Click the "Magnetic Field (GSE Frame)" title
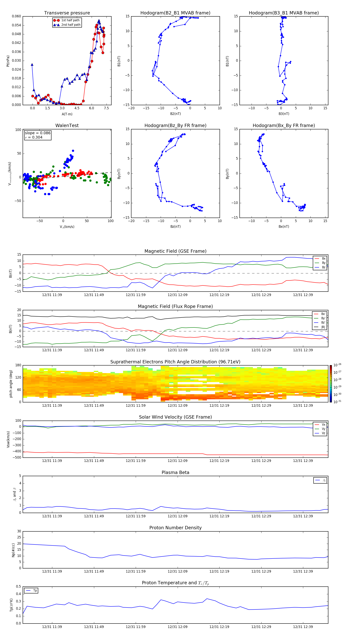The width and height of the screenshot is (351, 644). (175, 251)
